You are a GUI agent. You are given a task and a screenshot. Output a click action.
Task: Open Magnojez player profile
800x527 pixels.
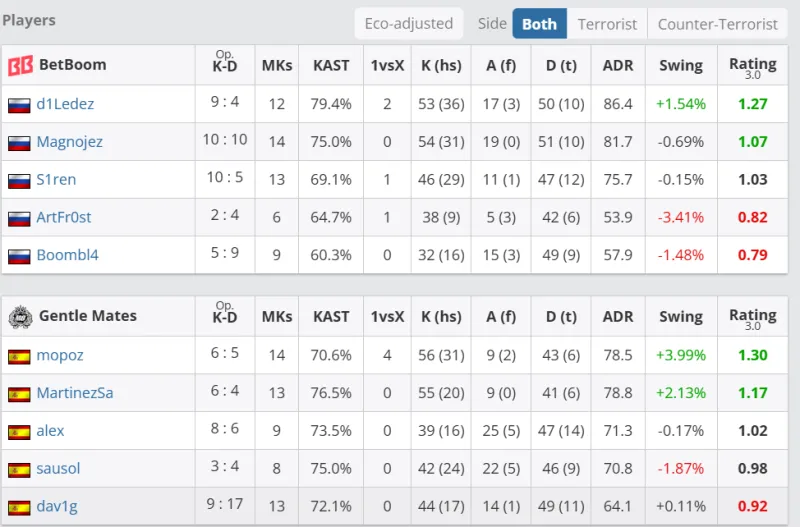(x=69, y=142)
